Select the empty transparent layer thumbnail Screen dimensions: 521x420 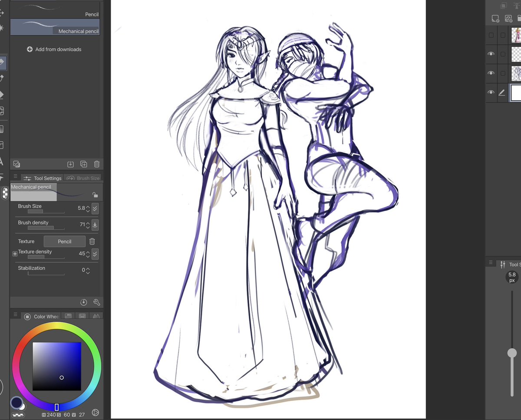tap(516, 54)
